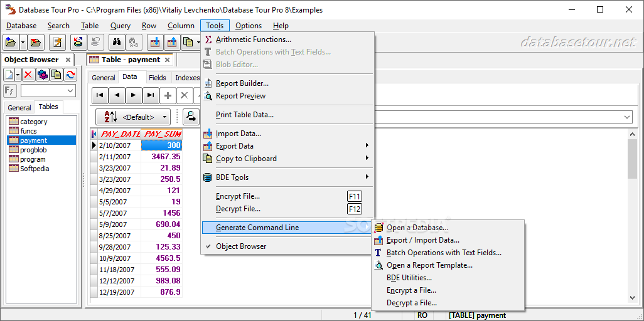Click the F filter lightning icon

click(x=10, y=91)
